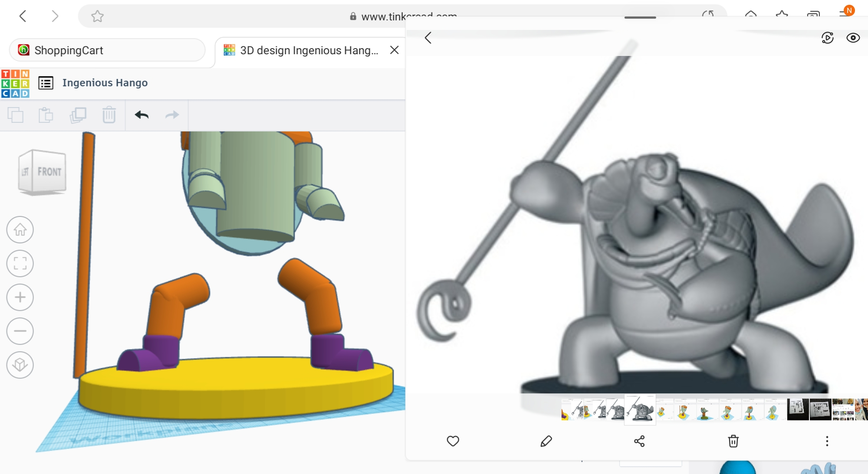Close the 3D design Ingenious Hang... tab
Screen dimensions: 868x474
(x=394, y=50)
